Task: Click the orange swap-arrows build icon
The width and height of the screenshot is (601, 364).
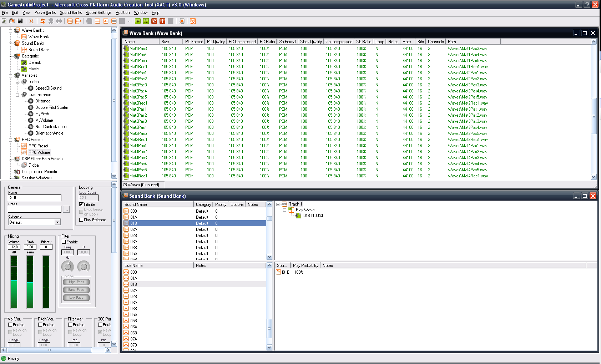Action: pyautogui.click(x=42, y=21)
